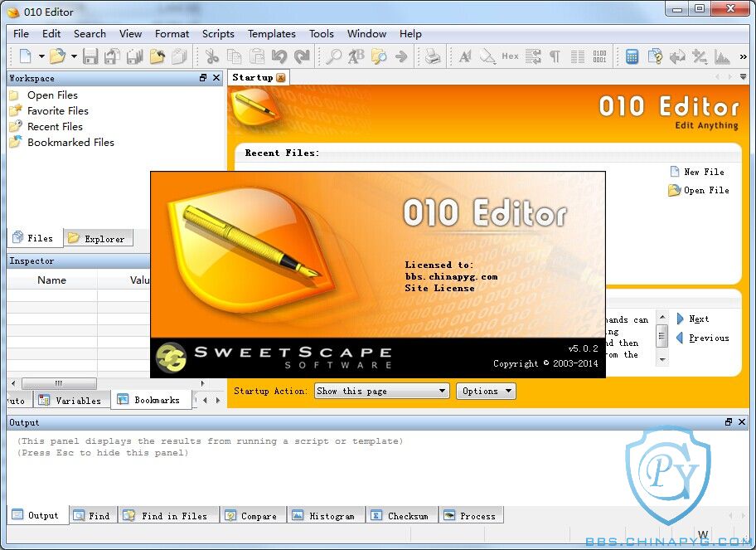Screen dimensions: 756x550
Task: Switch to the Explorer tab in Workspace
Action: pos(98,238)
